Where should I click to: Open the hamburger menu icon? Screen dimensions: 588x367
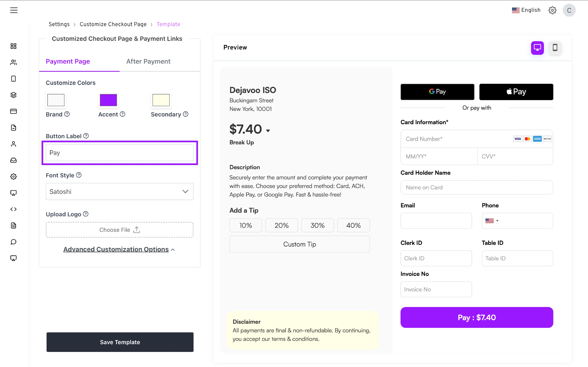click(x=14, y=10)
